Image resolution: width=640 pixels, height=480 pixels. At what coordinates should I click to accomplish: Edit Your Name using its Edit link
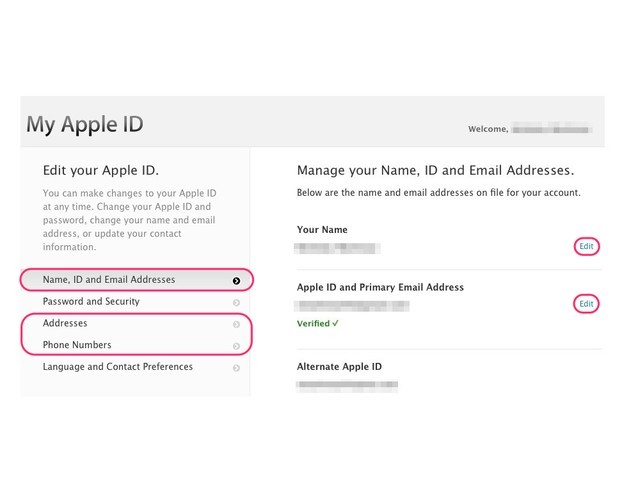pos(587,246)
